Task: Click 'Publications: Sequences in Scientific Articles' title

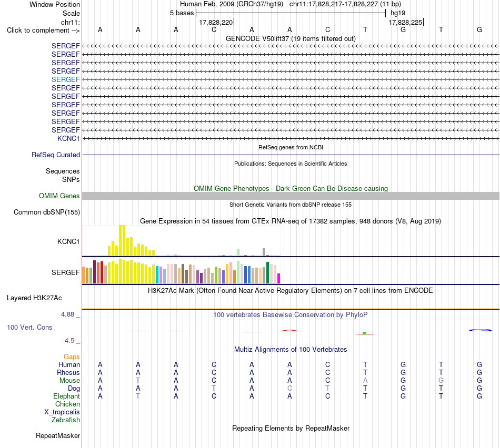Action: pyautogui.click(x=291, y=164)
